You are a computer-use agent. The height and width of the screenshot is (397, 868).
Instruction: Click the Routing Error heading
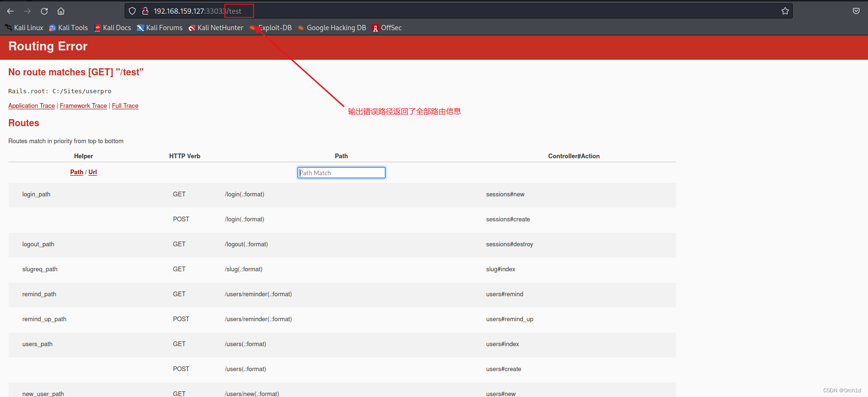tap(48, 47)
